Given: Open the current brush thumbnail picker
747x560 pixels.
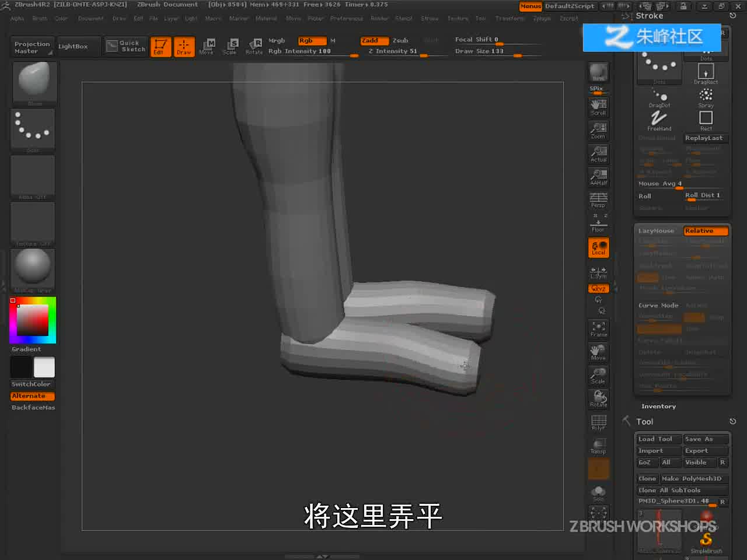Looking at the screenshot, I should (34, 83).
